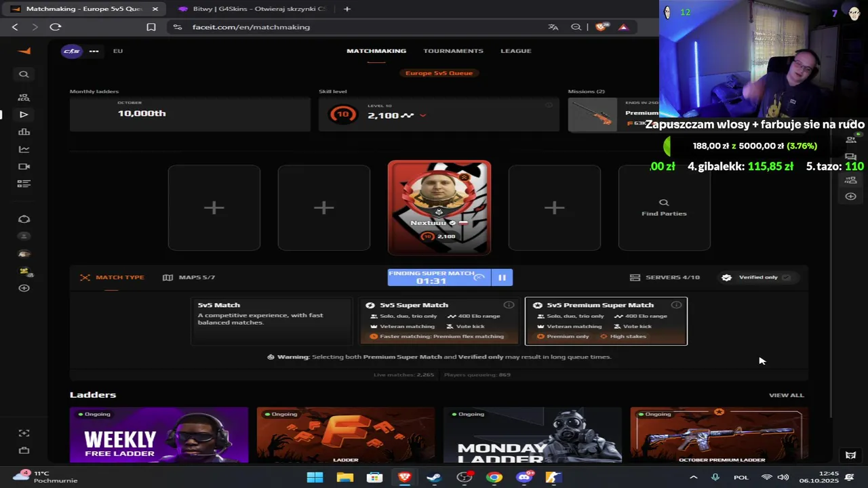Screen dimensions: 868x488
Task: Switch to the LEAGUE tab
Action: pyautogui.click(x=516, y=51)
